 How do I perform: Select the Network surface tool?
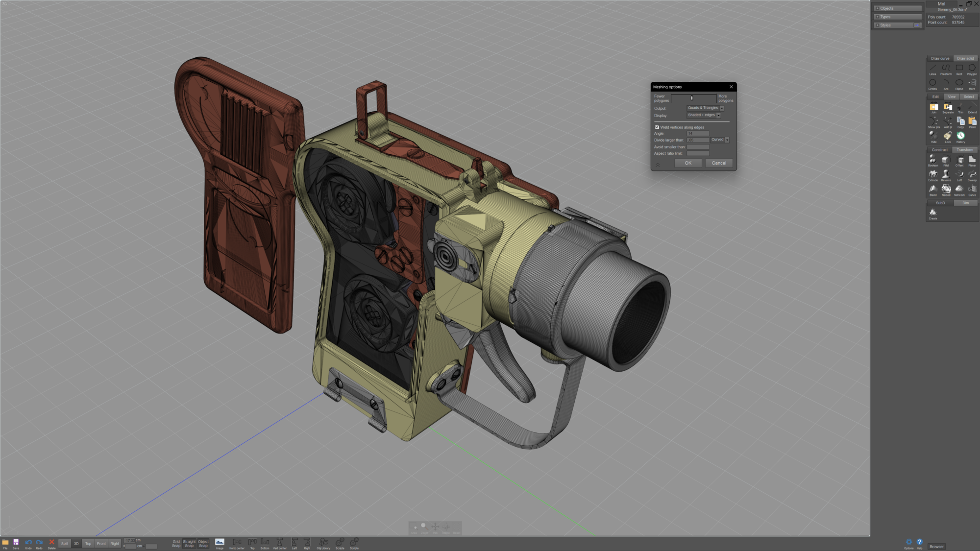959,190
